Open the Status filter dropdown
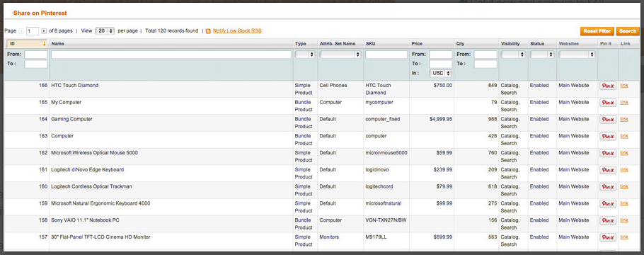Viewport: 644px width, 255px height. [542, 55]
